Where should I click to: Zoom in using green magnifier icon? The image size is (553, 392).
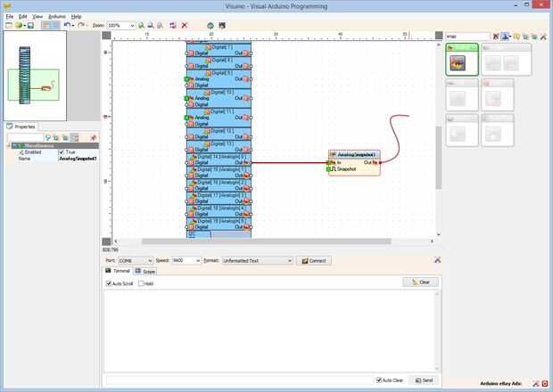coord(141,25)
